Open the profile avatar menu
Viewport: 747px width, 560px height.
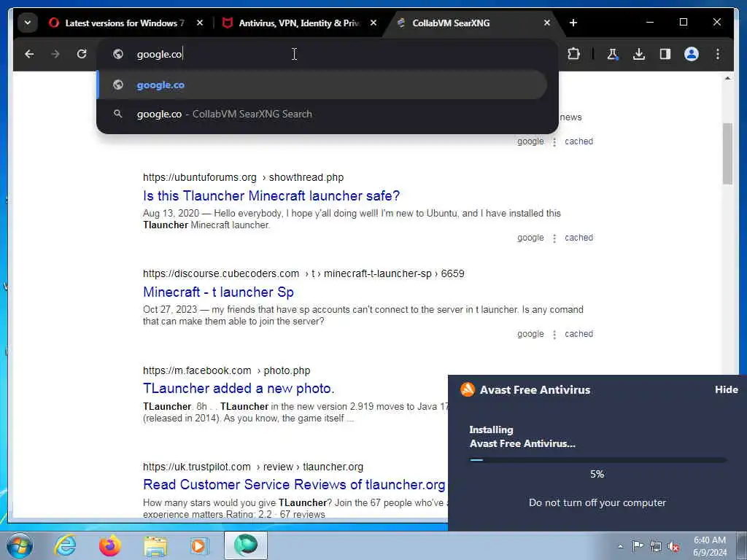pos(692,54)
